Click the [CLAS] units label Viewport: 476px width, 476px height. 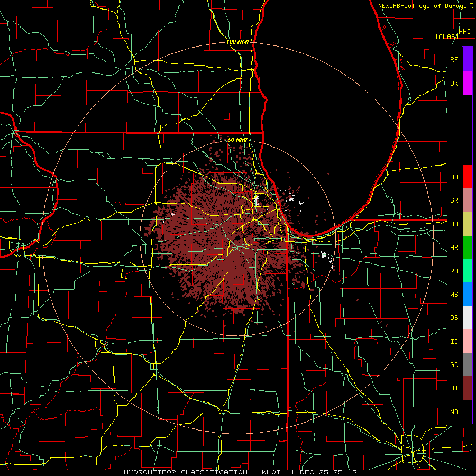pos(447,36)
